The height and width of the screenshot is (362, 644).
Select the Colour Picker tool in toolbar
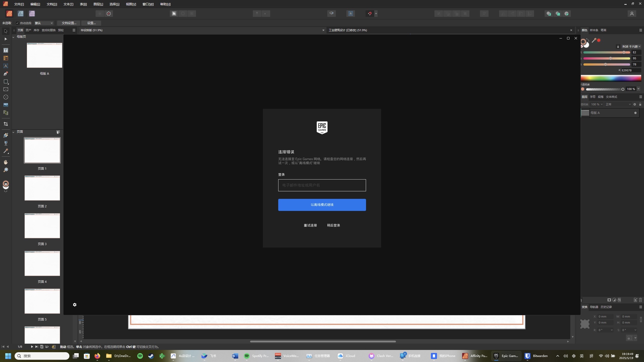pyautogui.click(x=6, y=151)
